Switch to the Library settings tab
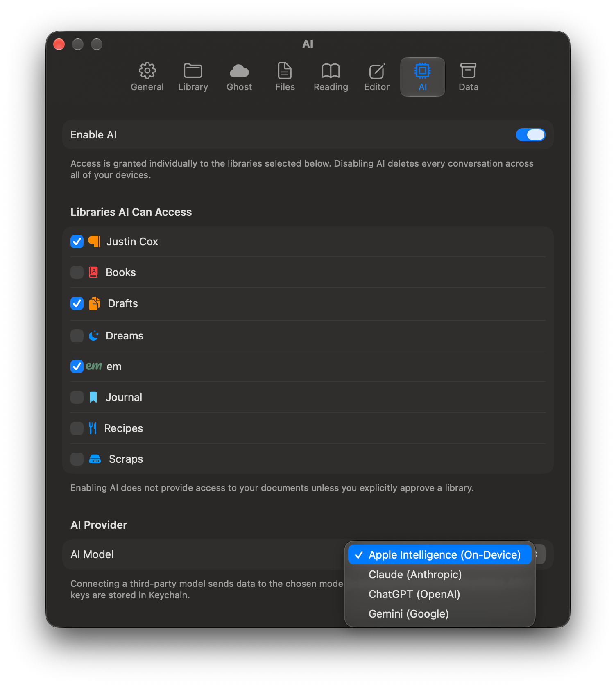 (193, 77)
